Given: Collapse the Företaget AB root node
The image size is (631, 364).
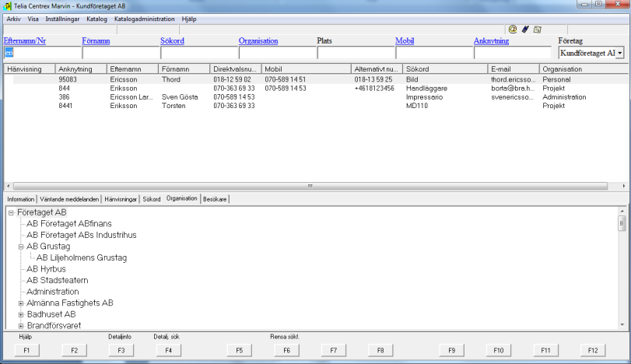Looking at the screenshot, I should [11, 213].
